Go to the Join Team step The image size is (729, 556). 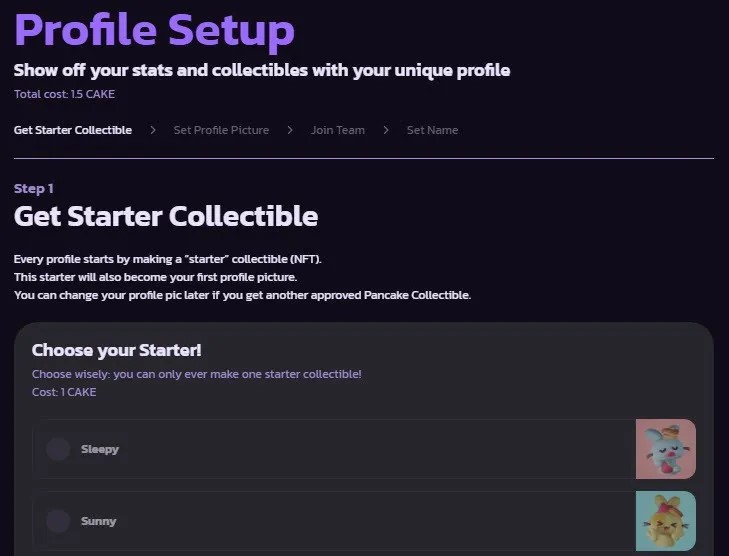point(338,130)
